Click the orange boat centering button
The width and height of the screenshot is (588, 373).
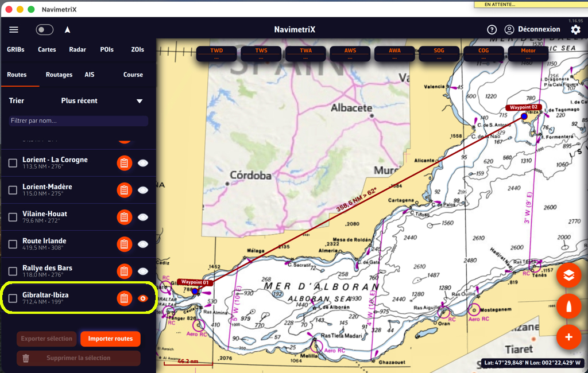tap(569, 306)
